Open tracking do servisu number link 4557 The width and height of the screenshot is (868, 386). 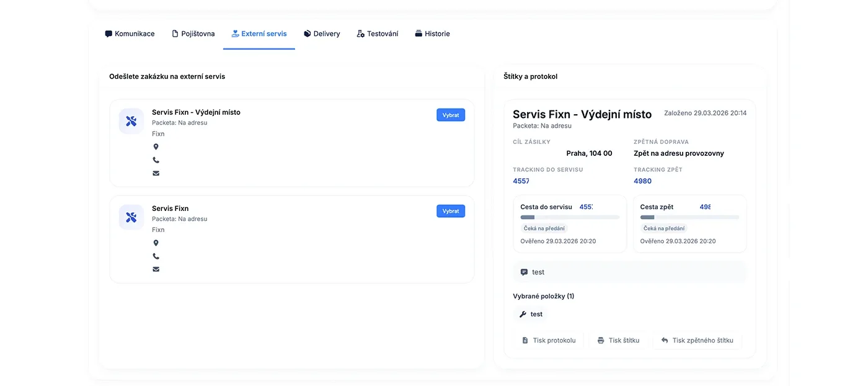coord(521,181)
